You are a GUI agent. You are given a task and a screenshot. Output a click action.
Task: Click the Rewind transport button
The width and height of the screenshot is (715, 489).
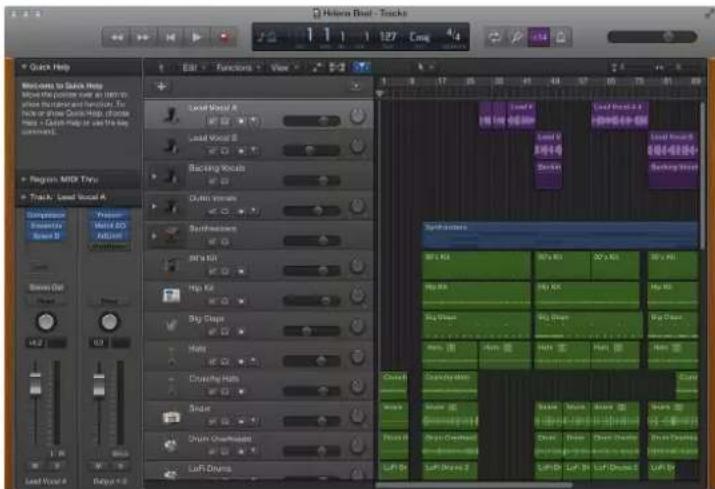point(117,37)
